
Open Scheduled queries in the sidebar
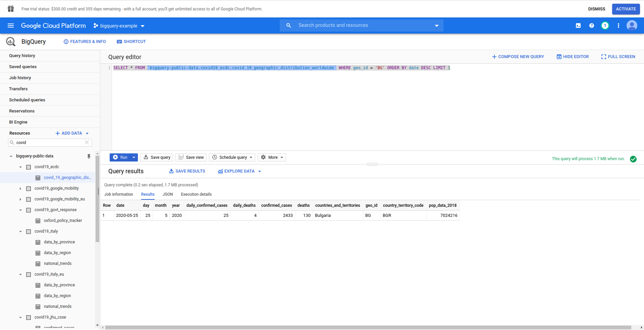(50, 100)
